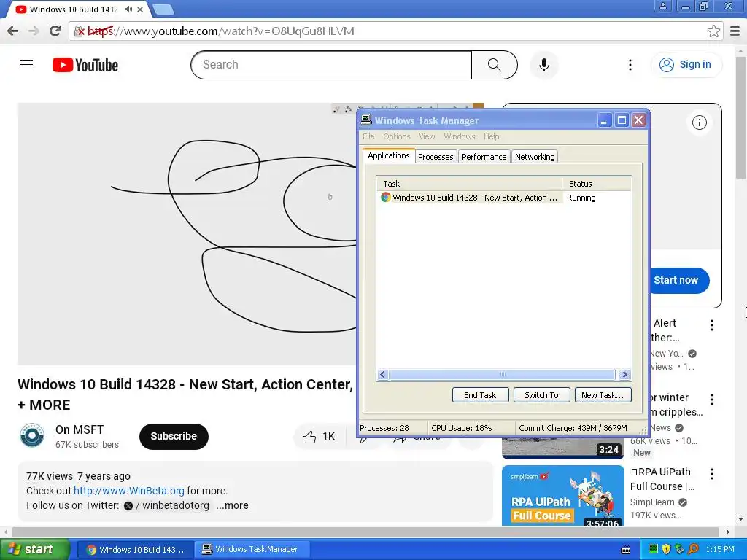Click Chrome icon in Task Manager row
747x560 pixels.
385,197
